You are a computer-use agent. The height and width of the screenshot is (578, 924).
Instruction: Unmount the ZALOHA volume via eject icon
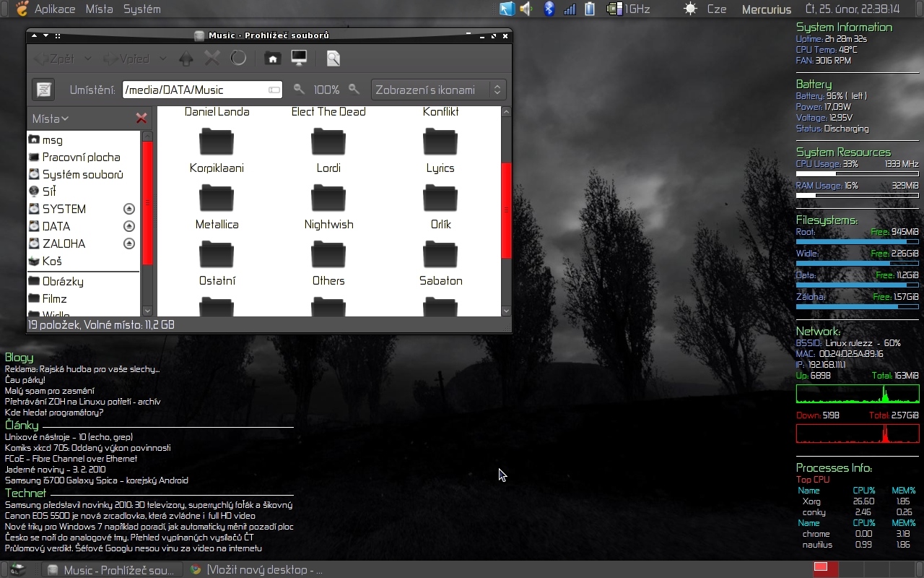coord(129,243)
